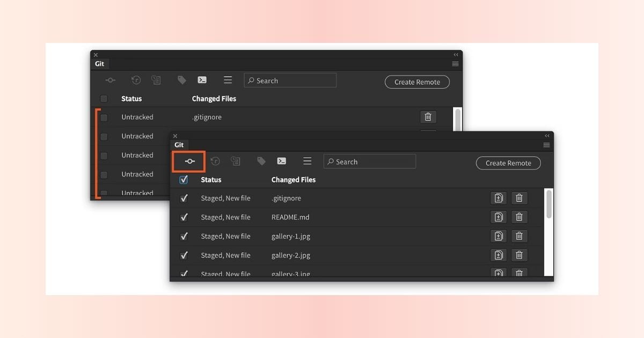Close the front Git panel with X
The image size is (644, 338).
point(175,136)
